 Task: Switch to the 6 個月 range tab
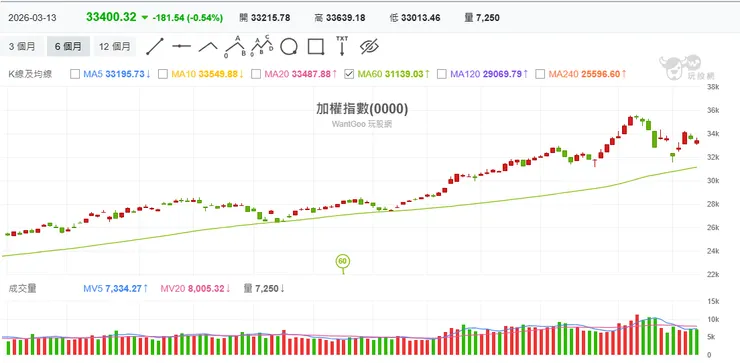click(x=68, y=46)
